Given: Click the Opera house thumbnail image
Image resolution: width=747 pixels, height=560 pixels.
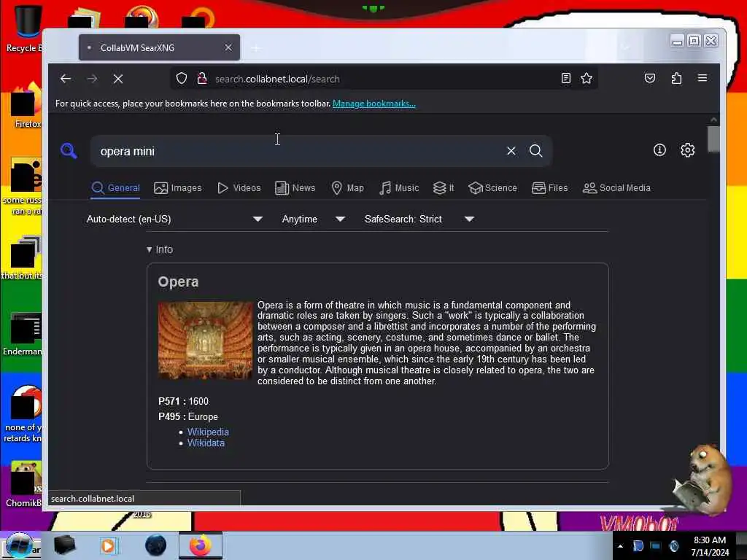Looking at the screenshot, I should (x=205, y=340).
